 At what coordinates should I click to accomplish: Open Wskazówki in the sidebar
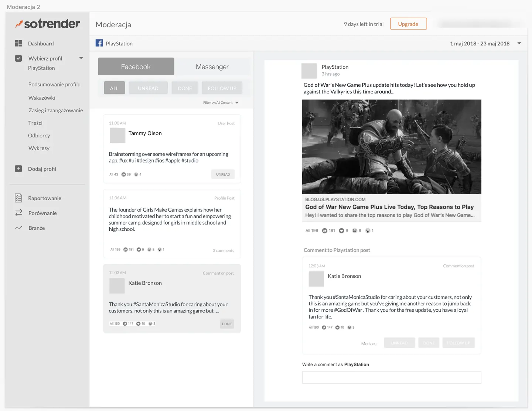point(42,97)
